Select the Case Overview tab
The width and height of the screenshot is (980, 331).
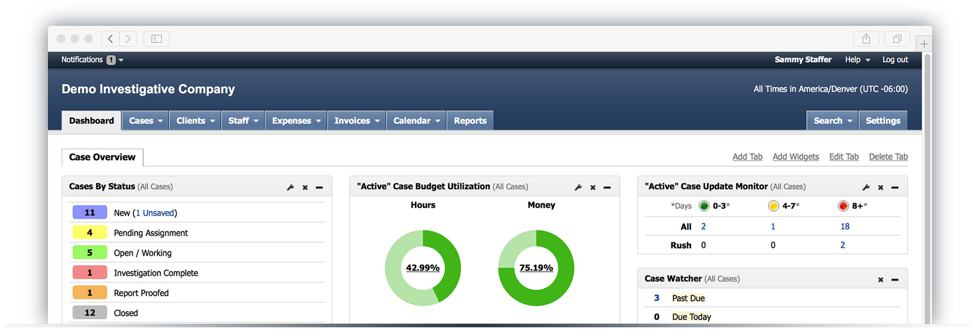(x=102, y=157)
